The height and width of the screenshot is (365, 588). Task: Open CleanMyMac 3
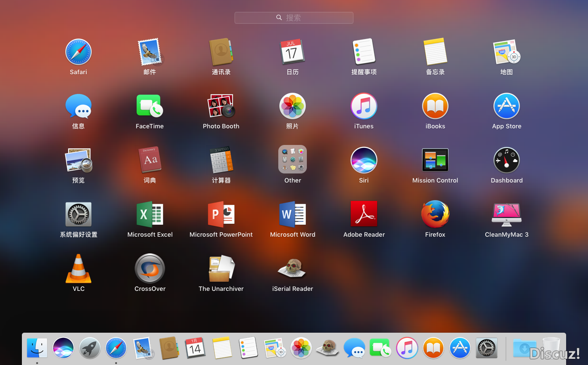507,214
